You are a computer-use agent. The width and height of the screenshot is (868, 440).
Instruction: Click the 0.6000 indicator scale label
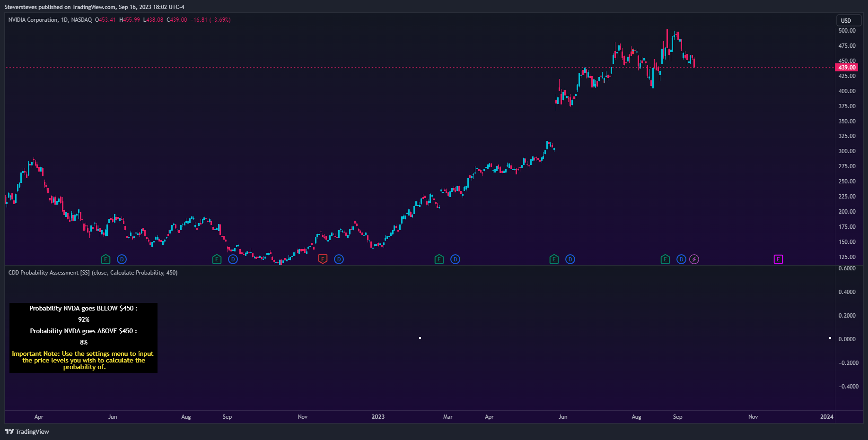click(847, 268)
